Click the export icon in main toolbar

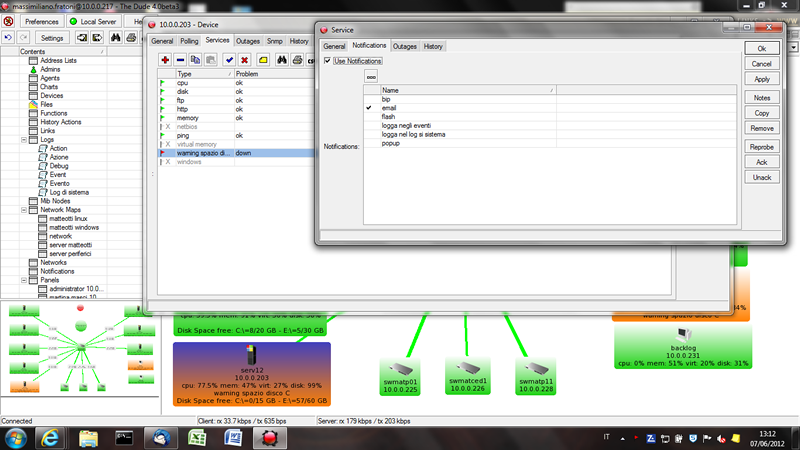click(x=97, y=38)
